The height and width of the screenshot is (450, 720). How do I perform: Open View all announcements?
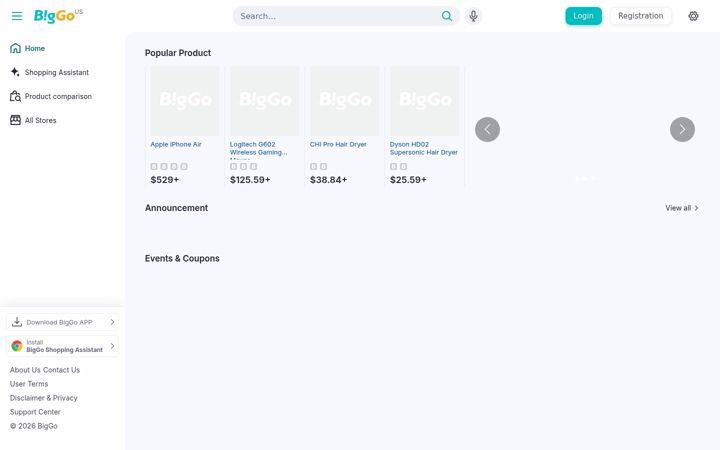[x=682, y=208]
